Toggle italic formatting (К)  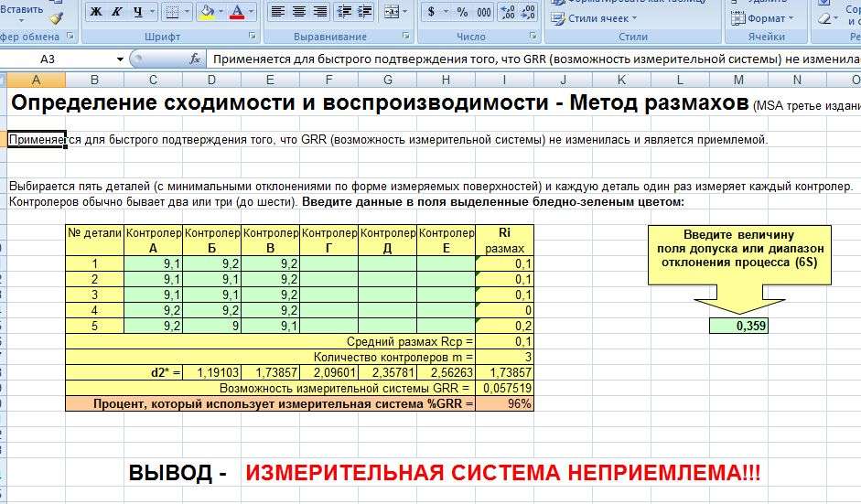click(117, 12)
